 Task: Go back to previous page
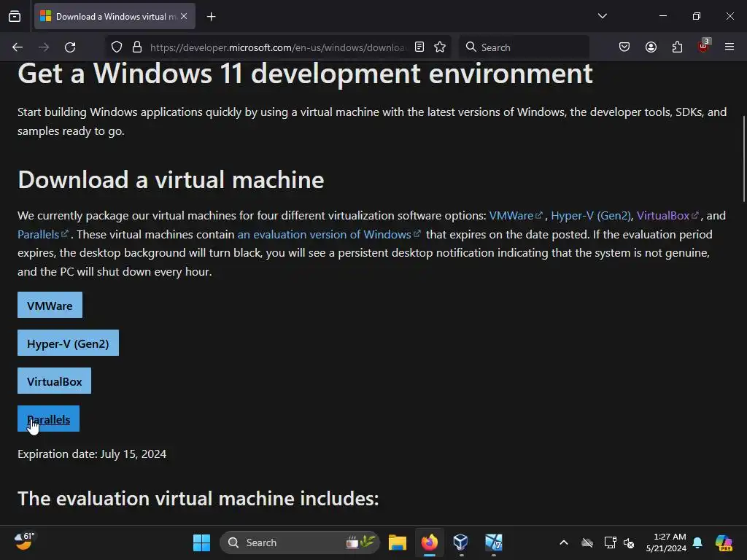(18, 47)
